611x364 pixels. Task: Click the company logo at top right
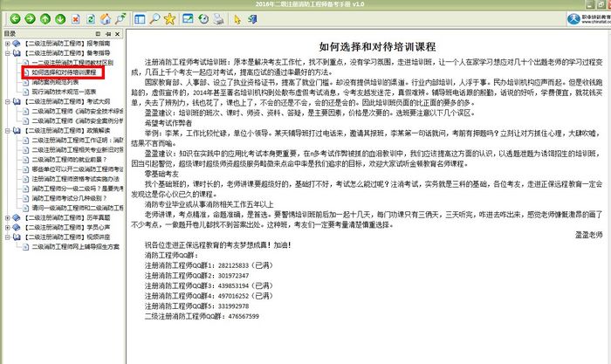tap(589, 18)
